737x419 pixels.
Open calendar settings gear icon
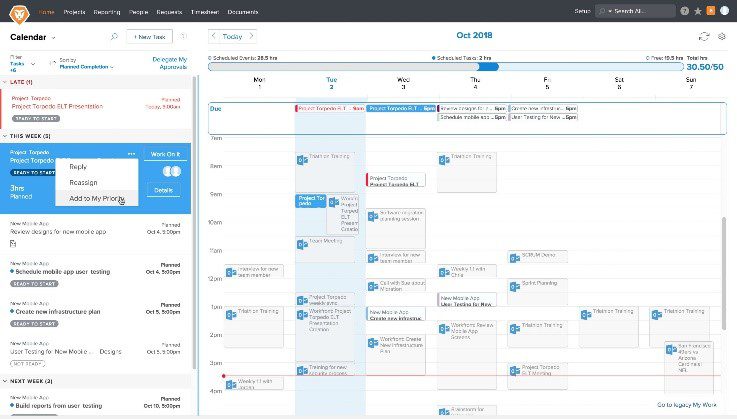[x=721, y=36]
